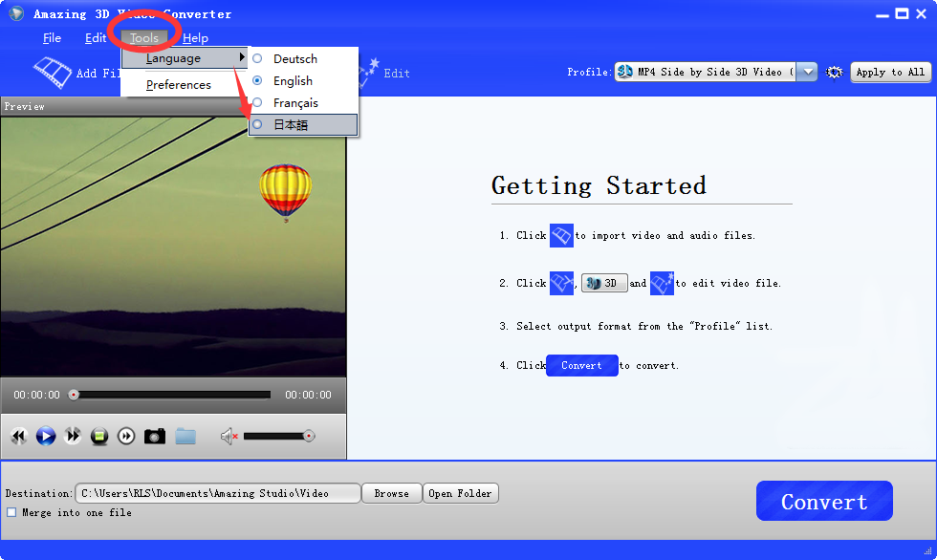The image size is (937, 560).
Task: Select Deutsch language option
Action: [x=294, y=59]
